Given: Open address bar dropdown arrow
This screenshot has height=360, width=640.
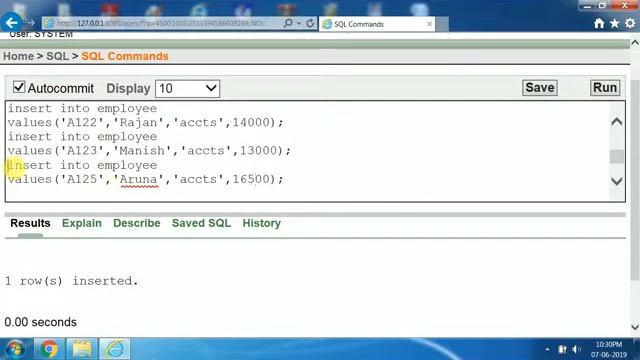Looking at the screenshot, I should point(299,23).
